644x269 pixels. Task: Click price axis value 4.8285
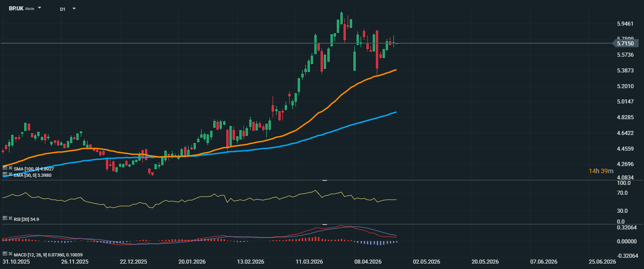point(625,117)
